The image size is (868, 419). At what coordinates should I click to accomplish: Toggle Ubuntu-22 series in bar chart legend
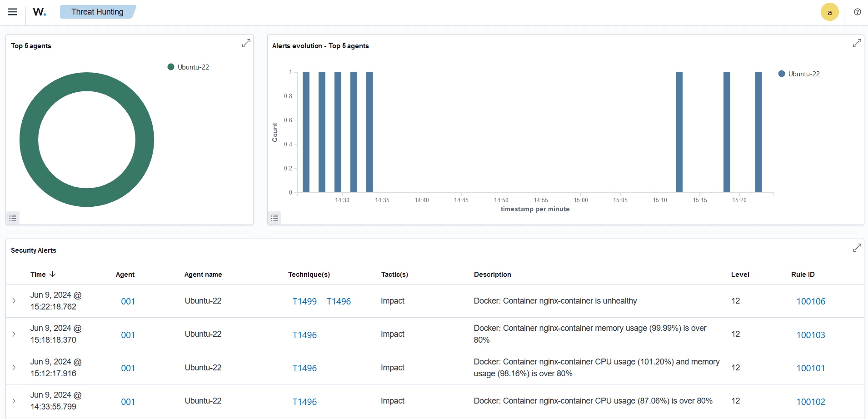pos(799,74)
